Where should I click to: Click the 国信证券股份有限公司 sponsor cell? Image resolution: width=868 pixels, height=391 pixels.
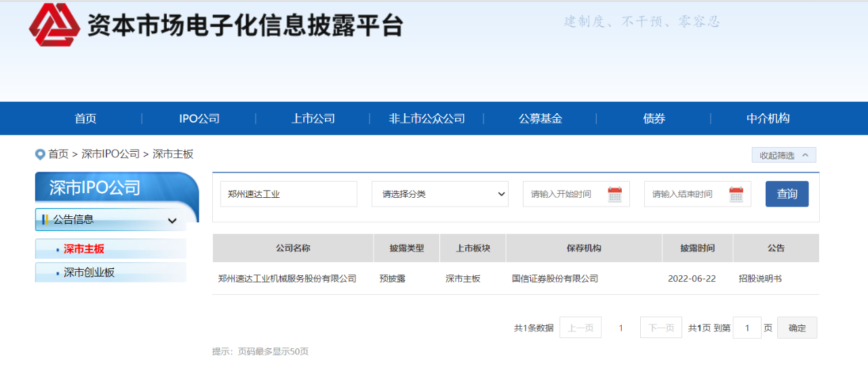[x=555, y=279]
